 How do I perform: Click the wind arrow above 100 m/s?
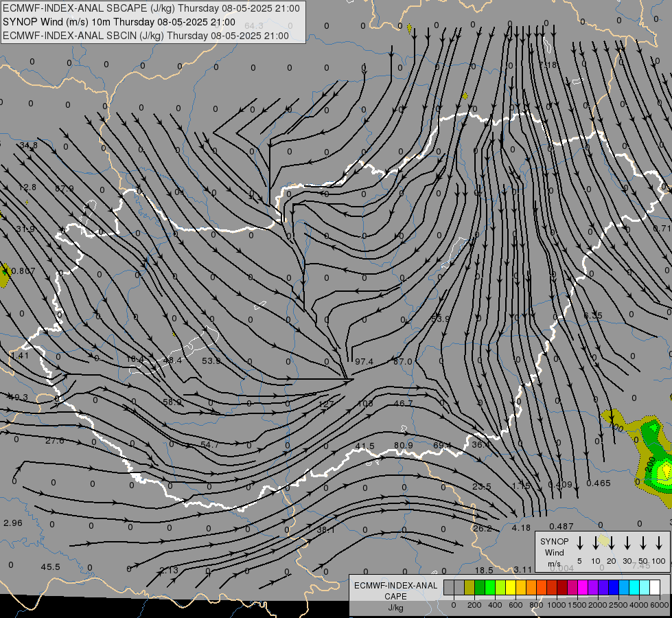(x=659, y=543)
